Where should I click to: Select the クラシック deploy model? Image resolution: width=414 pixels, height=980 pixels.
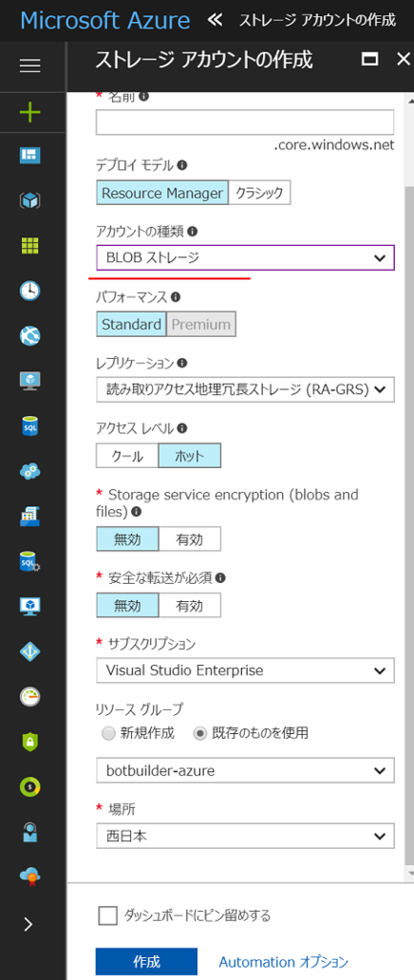260,193
